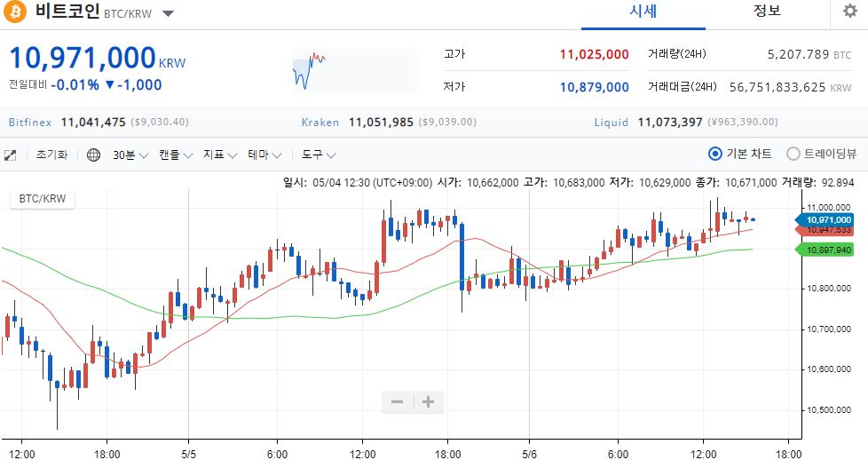868x460 pixels.
Task: Click the BTC/KRW chart label
Action: click(x=43, y=198)
